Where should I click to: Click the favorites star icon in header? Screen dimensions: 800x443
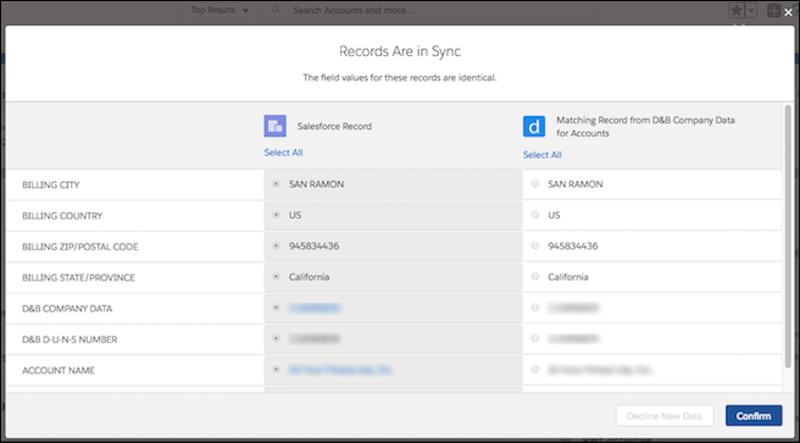pos(736,11)
